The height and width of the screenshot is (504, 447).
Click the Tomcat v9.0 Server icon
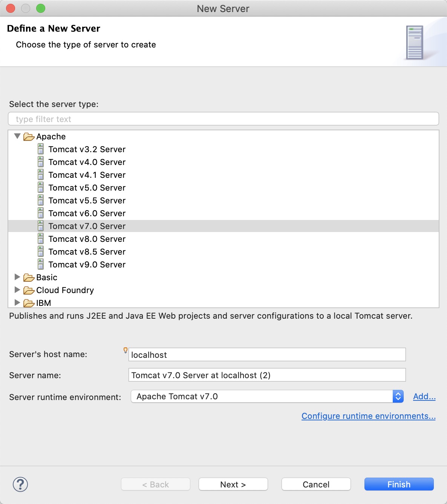point(41,264)
